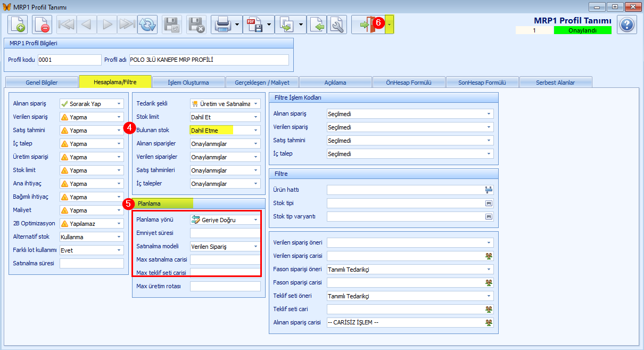This screenshot has height=350, width=644.
Task: Go to the Gerçekleşen / Maliyet tab
Action: (x=262, y=83)
